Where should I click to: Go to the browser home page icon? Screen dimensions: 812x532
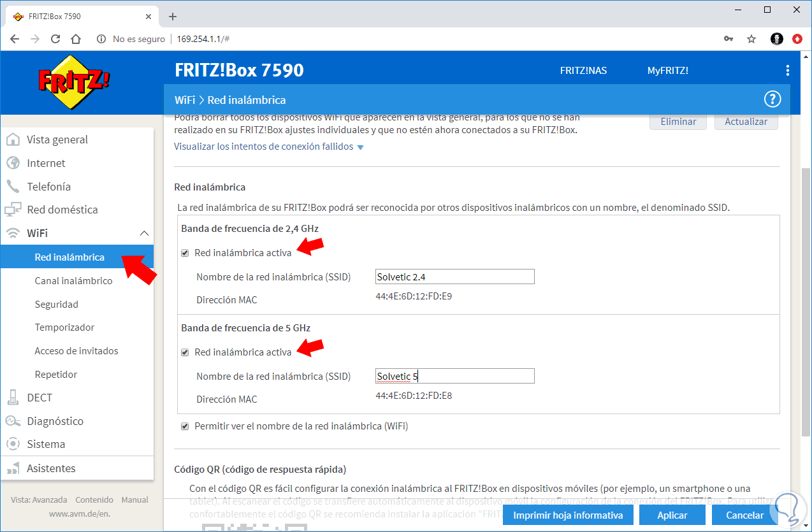(76, 39)
